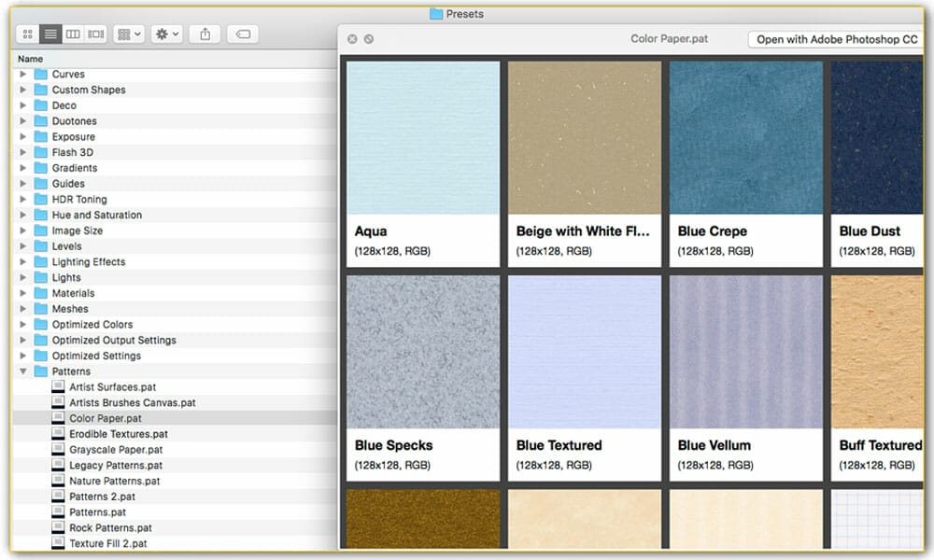Image resolution: width=934 pixels, height=560 pixels.
Task: Select the Blue Vellum pattern swatch
Action: click(x=745, y=352)
